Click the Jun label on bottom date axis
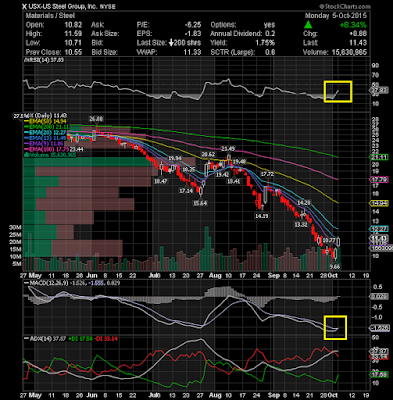393x400 pixels. click(91, 395)
